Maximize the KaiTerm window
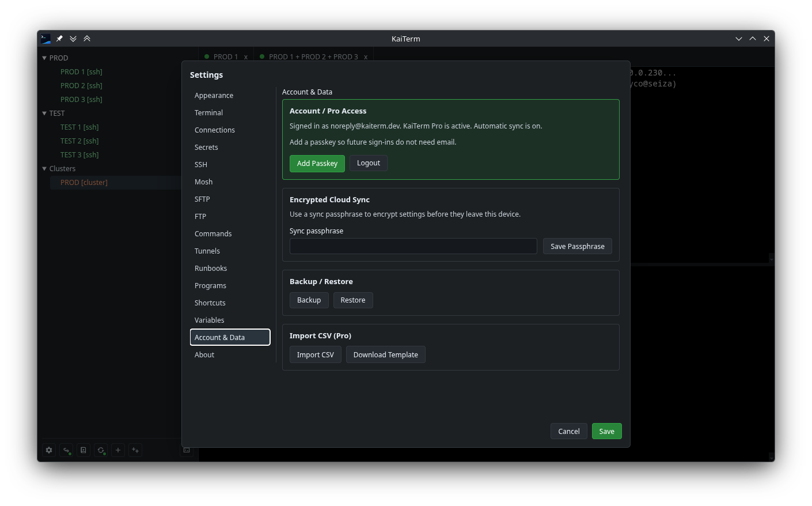The height and width of the screenshot is (506, 812). click(x=753, y=39)
